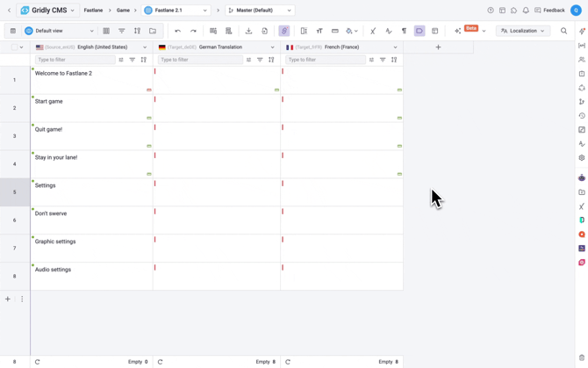Open the help question mark icon
The height and width of the screenshot is (368, 588).
[491, 11]
